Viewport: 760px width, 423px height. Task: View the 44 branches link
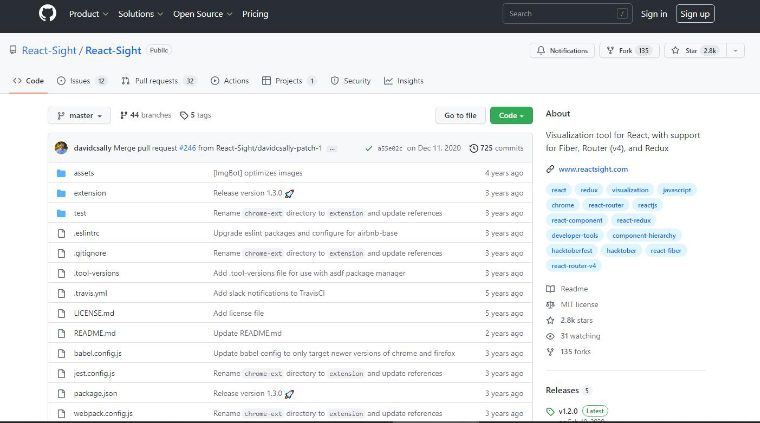click(145, 115)
